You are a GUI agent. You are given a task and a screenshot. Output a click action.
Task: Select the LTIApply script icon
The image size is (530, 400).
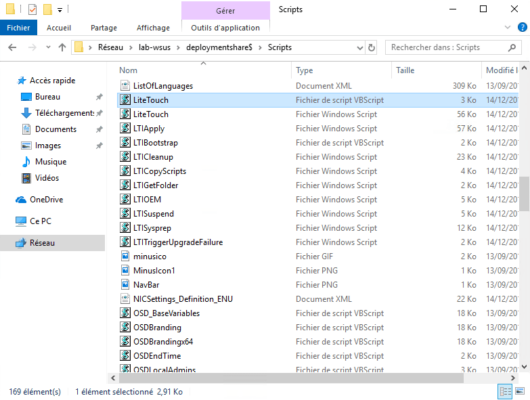click(x=125, y=128)
